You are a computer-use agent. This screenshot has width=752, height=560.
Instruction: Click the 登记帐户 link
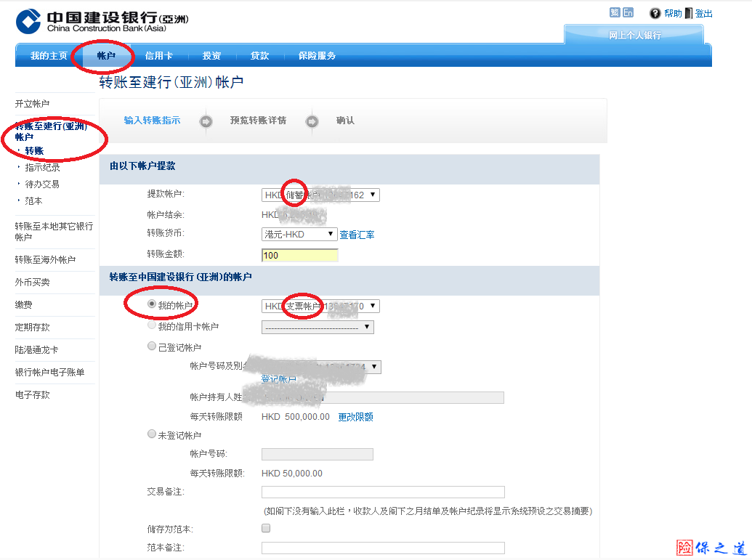click(279, 379)
